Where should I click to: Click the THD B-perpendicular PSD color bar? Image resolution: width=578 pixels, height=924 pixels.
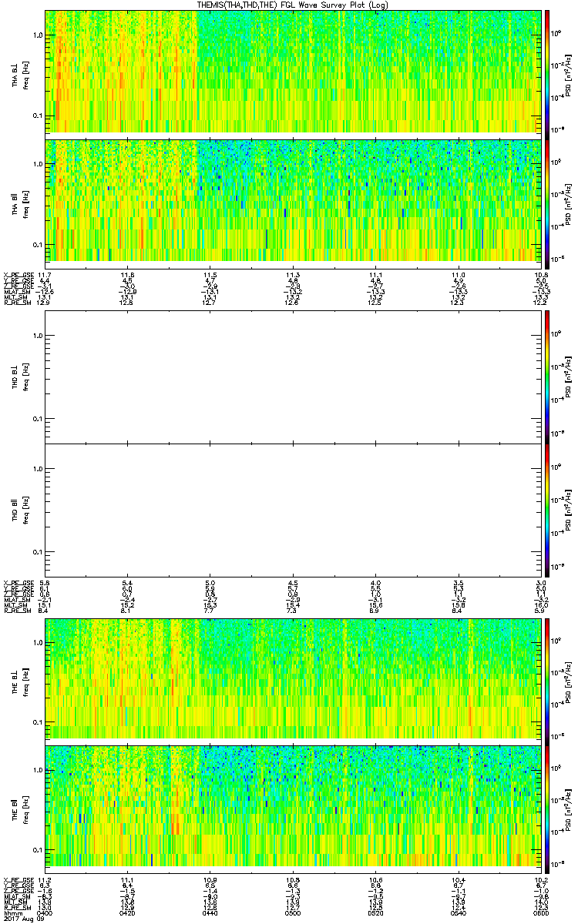tap(547, 377)
